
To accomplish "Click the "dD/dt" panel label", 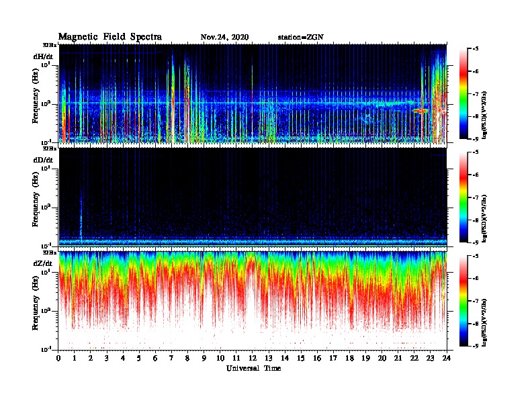I will 43,160.
